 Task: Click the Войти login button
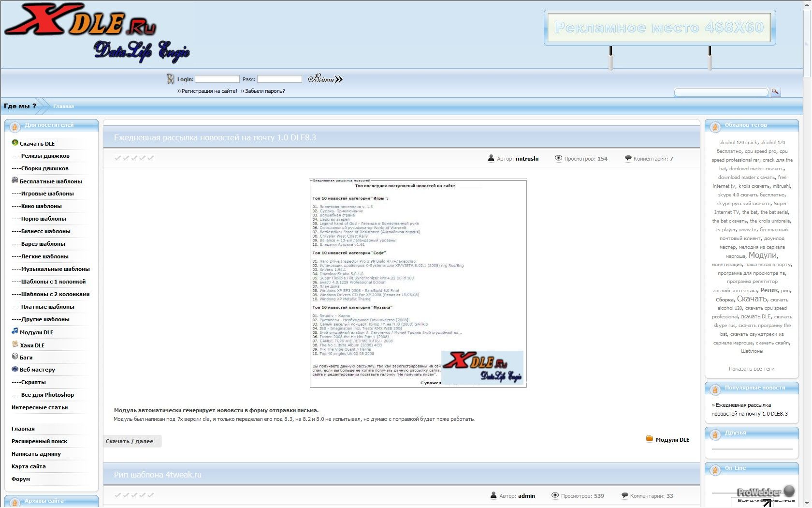pyautogui.click(x=325, y=79)
